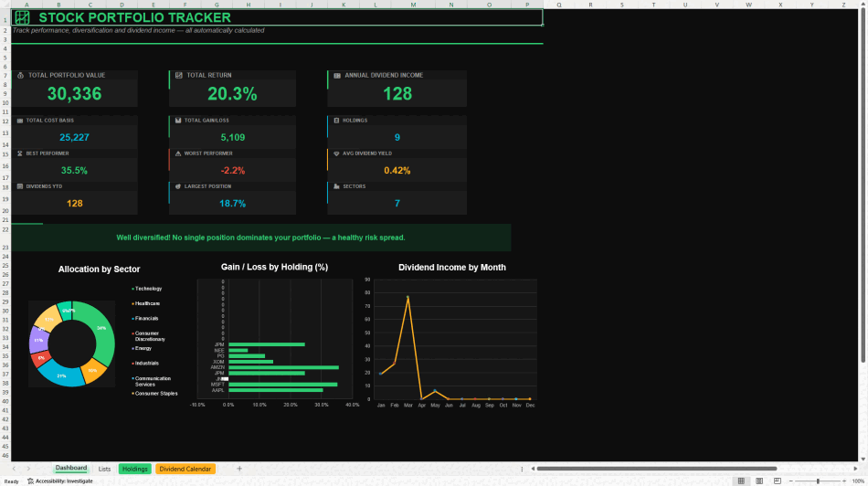Click zoom out minus button
The width and height of the screenshot is (868, 486).
pos(790,481)
